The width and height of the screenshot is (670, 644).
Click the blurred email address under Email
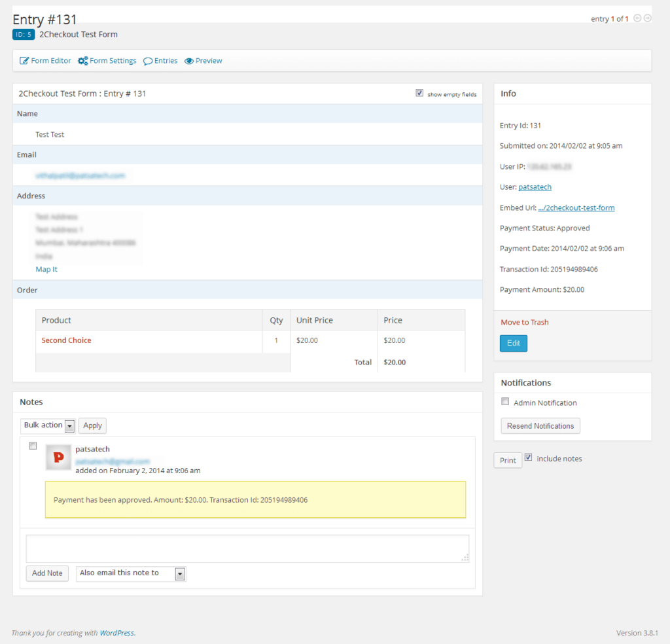click(x=80, y=175)
